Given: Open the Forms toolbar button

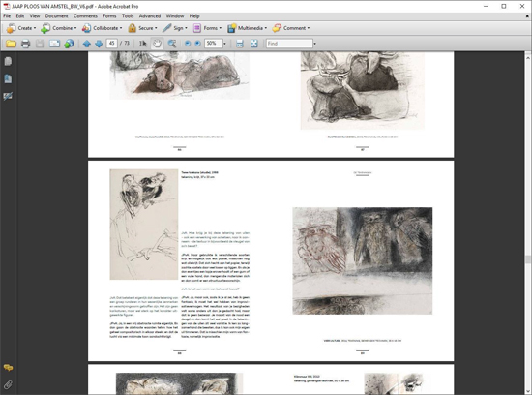Looking at the screenshot, I should [x=207, y=28].
